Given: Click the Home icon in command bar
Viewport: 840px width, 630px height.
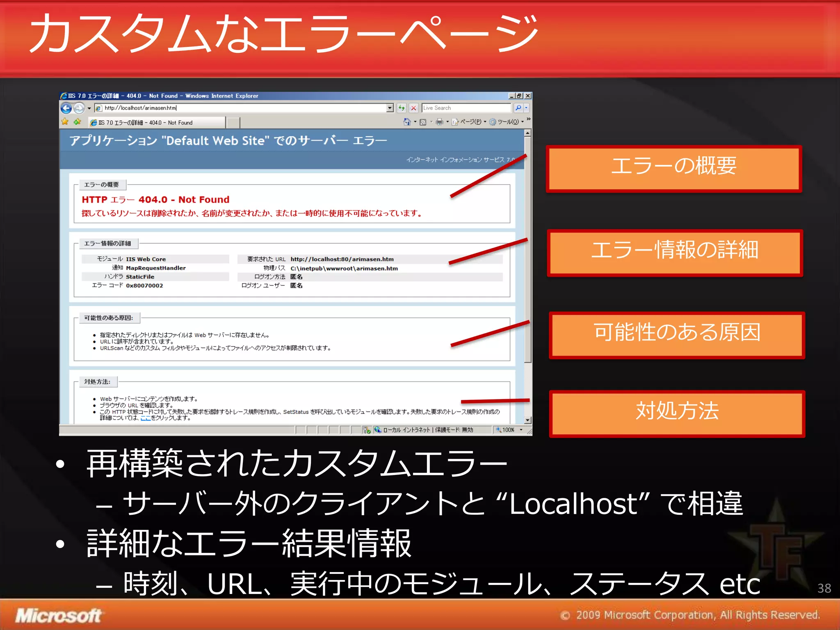Looking at the screenshot, I should click(x=407, y=122).
